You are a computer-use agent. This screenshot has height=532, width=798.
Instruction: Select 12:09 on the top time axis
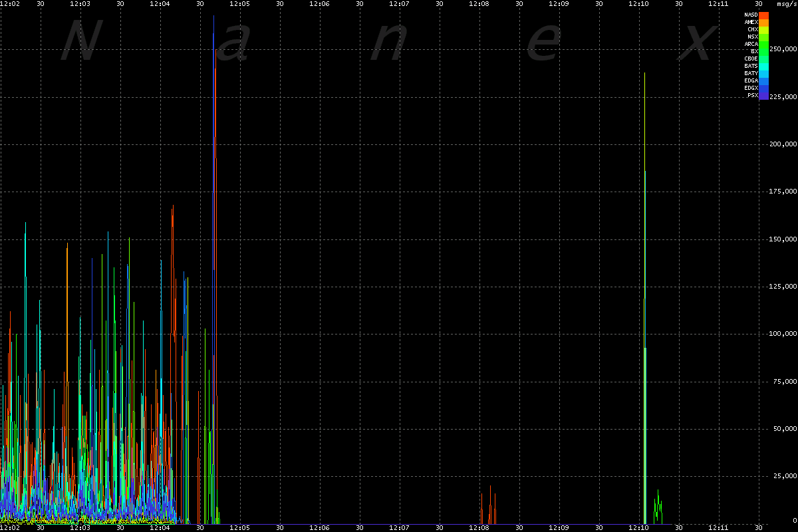(x=559, y=4)
